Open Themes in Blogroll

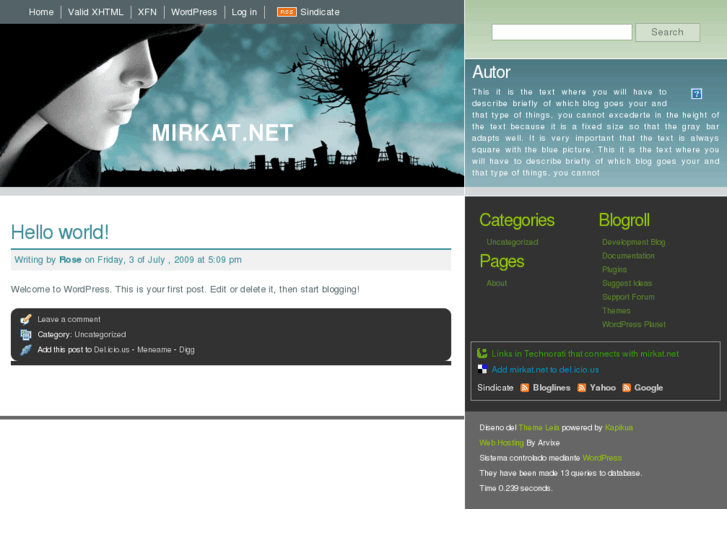[616, 310]
